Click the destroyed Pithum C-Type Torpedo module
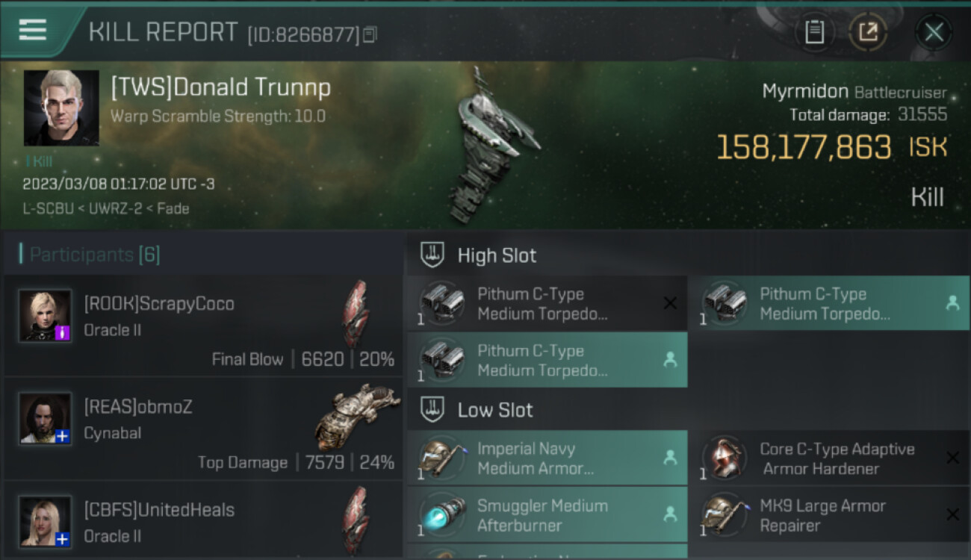This screenshot has height=560, width=971. [547, 303]
